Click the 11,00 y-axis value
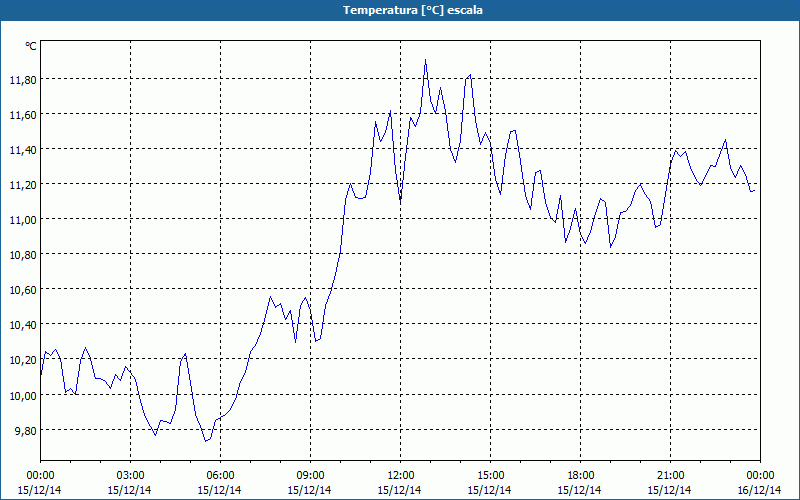Viewport: 800px width, 500px height. (22, 220)
